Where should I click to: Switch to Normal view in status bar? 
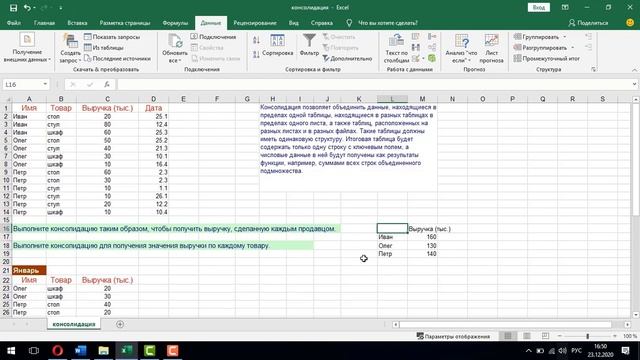click(x=508, y=336)
